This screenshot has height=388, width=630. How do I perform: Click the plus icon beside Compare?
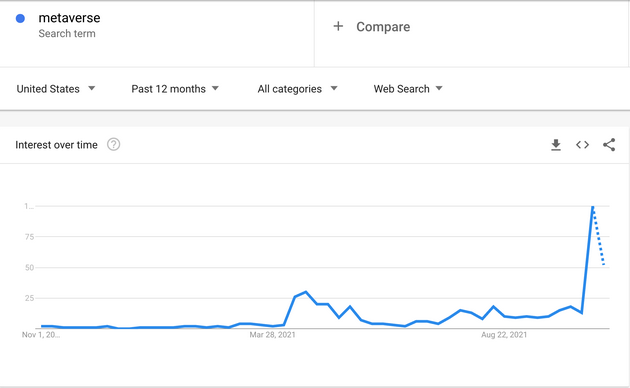pyautogui.click(x=338, y=27)
